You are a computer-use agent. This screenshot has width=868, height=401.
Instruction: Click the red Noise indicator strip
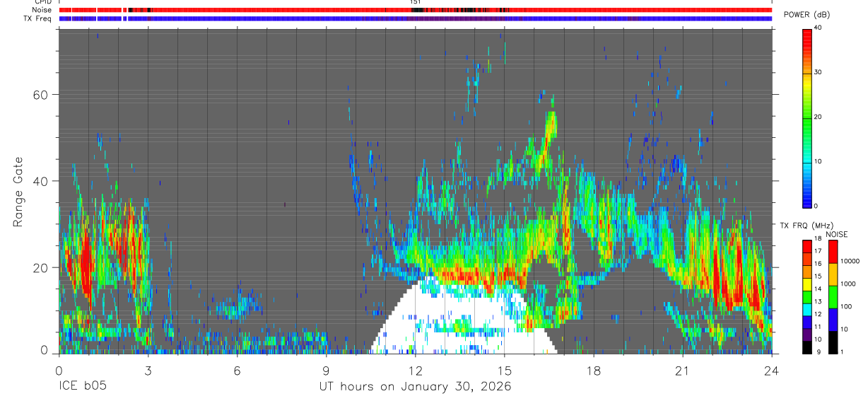415,10
